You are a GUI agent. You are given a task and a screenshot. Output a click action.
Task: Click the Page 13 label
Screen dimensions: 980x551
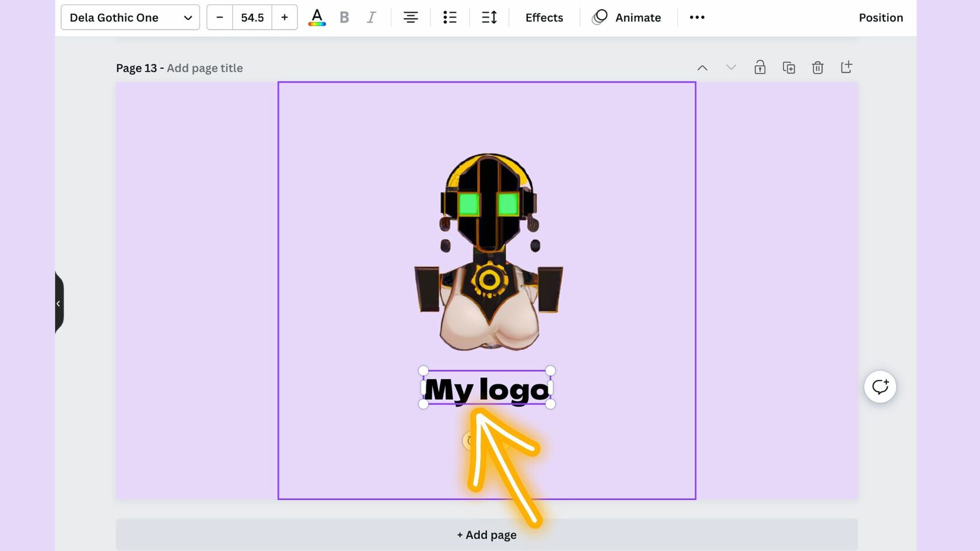pyautogui.click(x=136, y=68)
